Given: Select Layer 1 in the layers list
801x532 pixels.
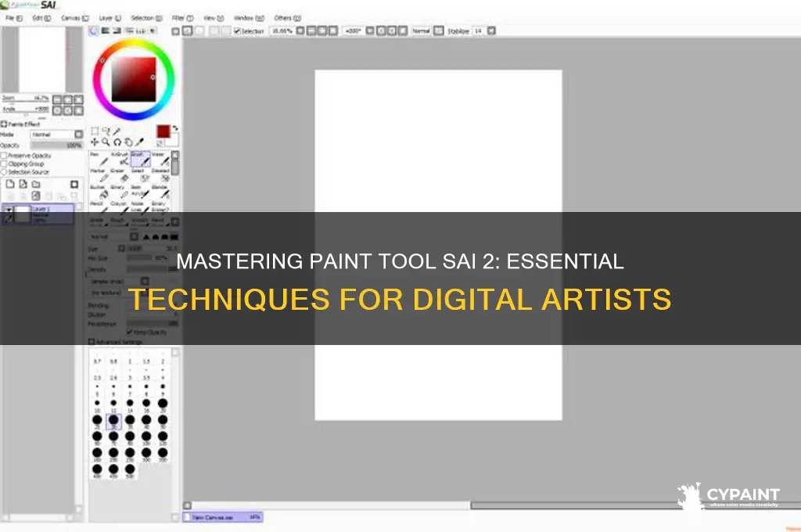Looking at the screenshot, I should pos(39,214).
